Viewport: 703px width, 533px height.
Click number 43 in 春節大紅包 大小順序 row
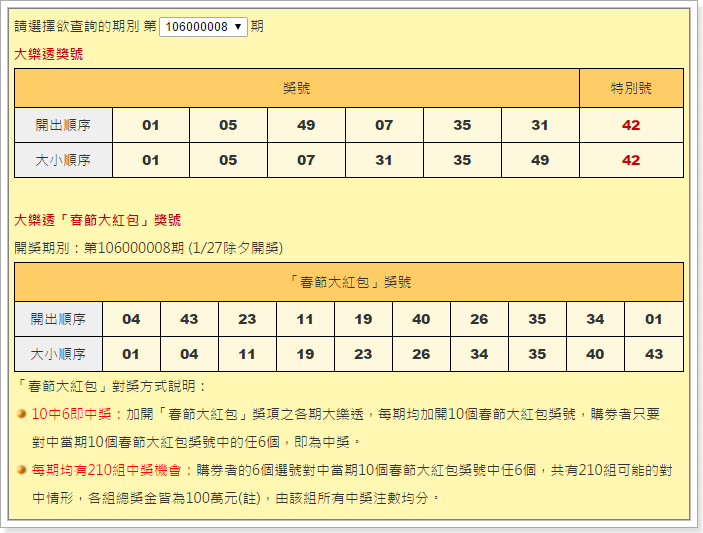[x=654, y=354]
